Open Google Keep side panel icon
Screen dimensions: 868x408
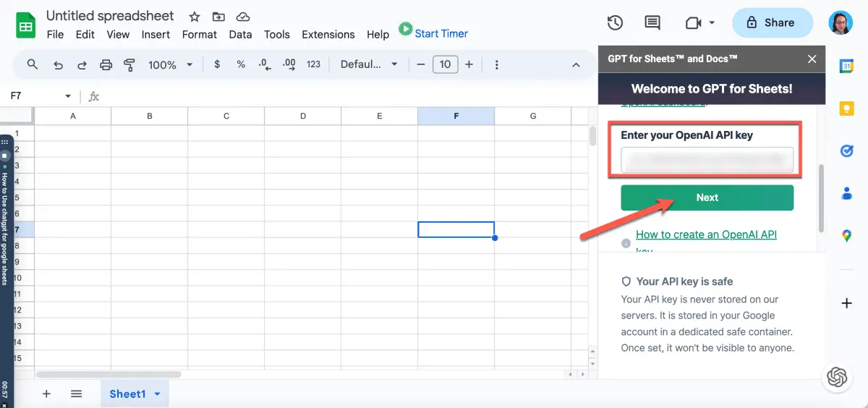(846, 109)
